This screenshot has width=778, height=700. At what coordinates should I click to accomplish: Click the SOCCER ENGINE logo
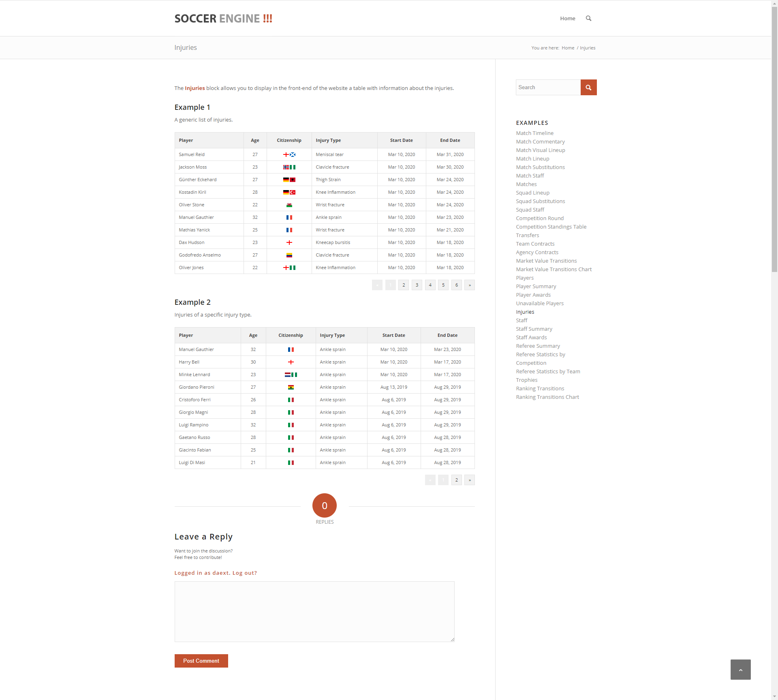point(223,19)
